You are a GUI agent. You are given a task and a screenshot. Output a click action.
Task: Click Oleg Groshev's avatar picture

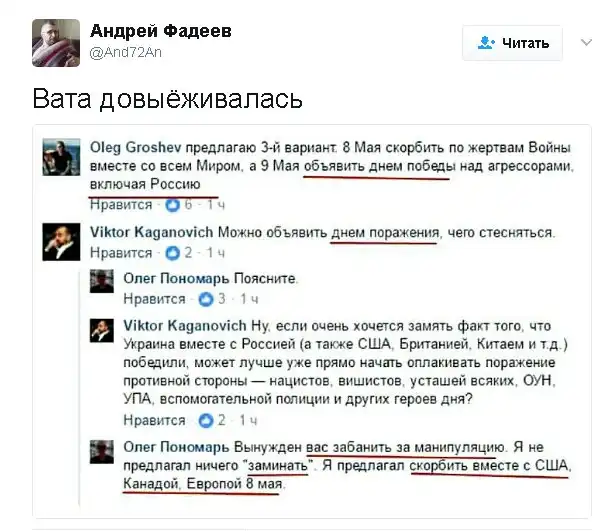click(x=61, y=157)
